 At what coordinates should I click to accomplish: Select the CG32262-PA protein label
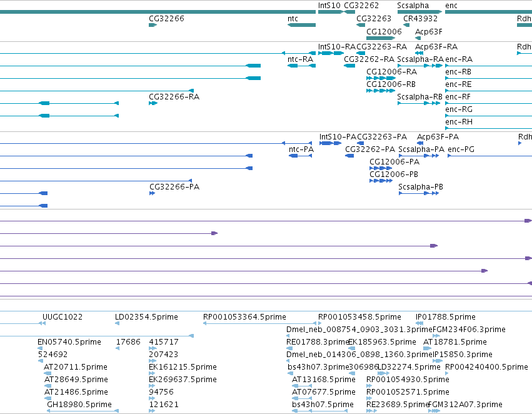point(370,149)
